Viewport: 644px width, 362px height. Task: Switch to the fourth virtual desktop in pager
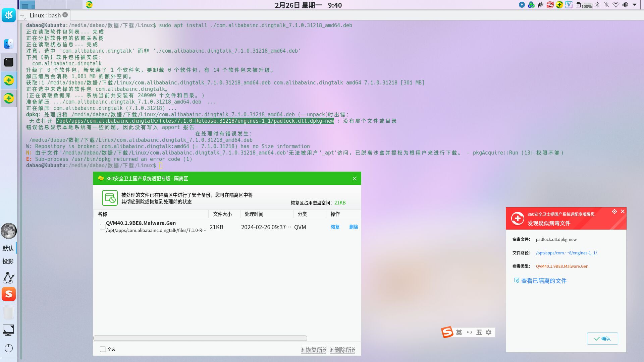[x=74, y=5]
